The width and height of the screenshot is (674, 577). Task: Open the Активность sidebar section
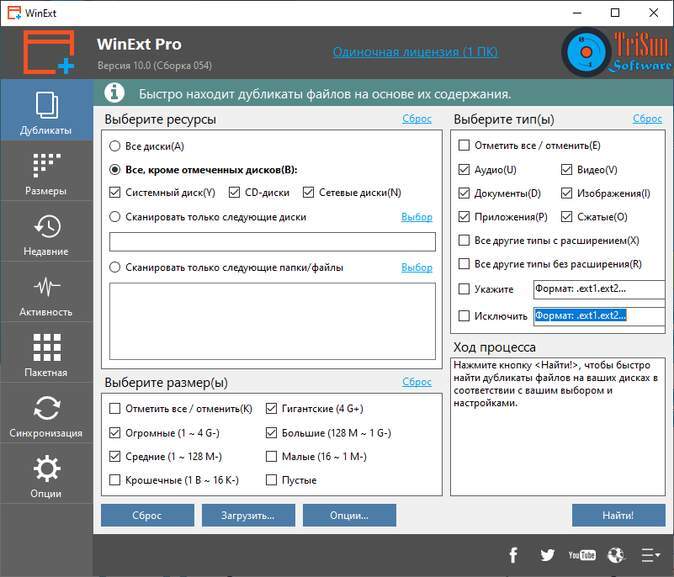click(x=46, y=293)
